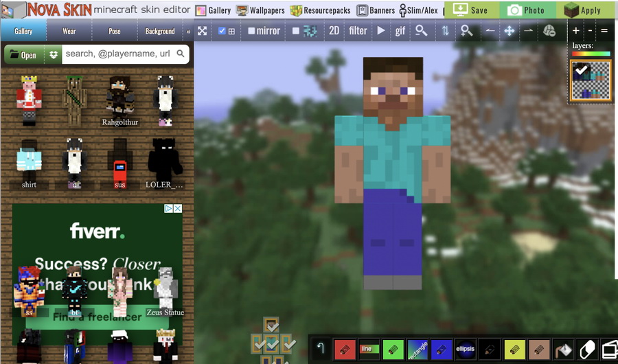
Task: Click the move arrows icon in toolbar
Action: click(x=509, y=31)
